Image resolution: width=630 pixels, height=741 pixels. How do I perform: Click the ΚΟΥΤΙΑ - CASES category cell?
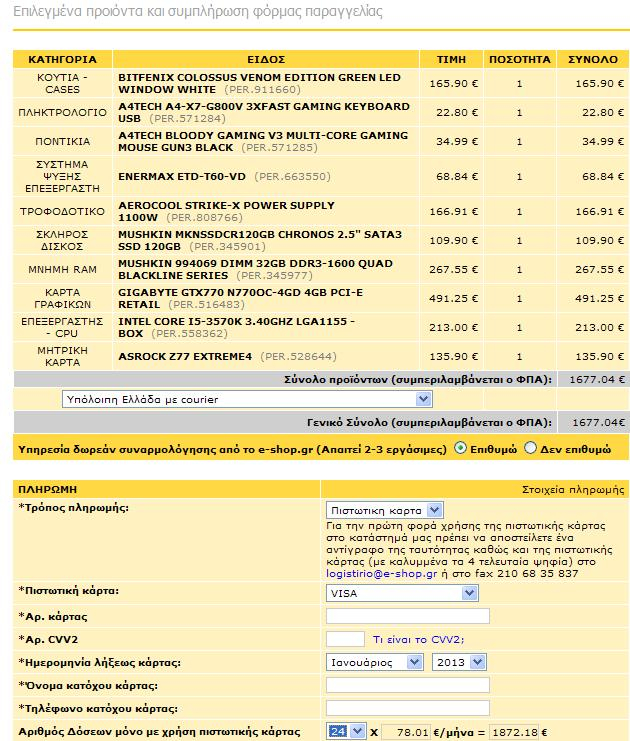coord(62,84)
